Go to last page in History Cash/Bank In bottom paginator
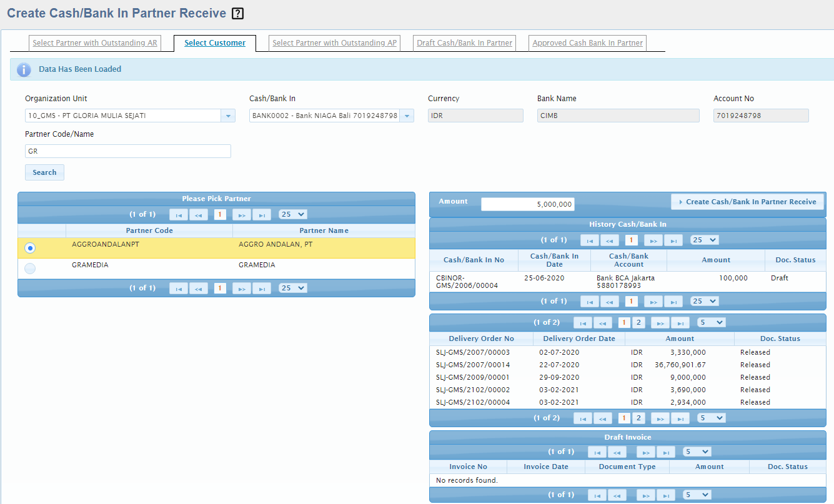The image size is (834, 504). coord(673,301)
